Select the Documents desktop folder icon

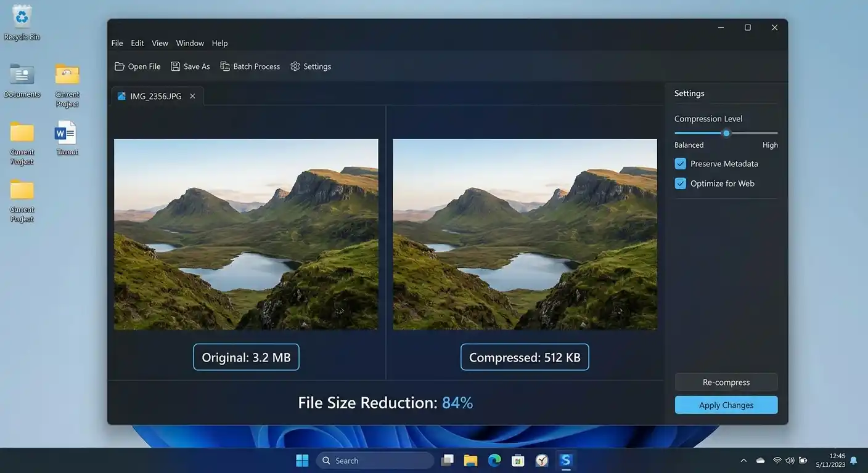coord(22,75)
